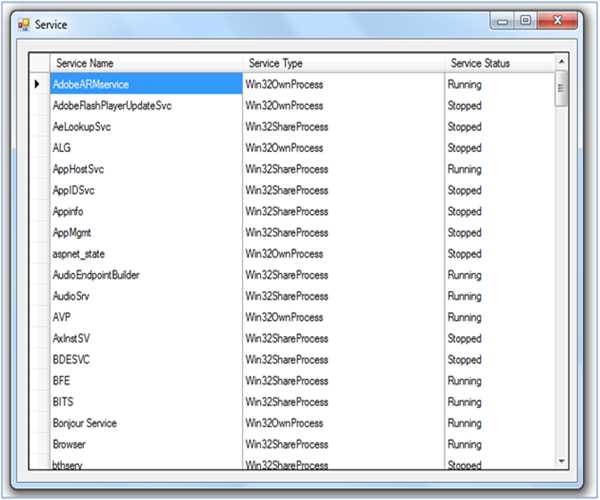Select the AppHostSvc status cell
600x500 pixels.
[497, 169]
